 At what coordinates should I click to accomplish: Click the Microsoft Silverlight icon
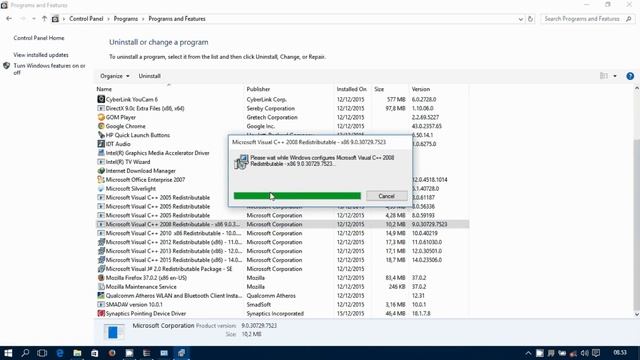point(101,189)
